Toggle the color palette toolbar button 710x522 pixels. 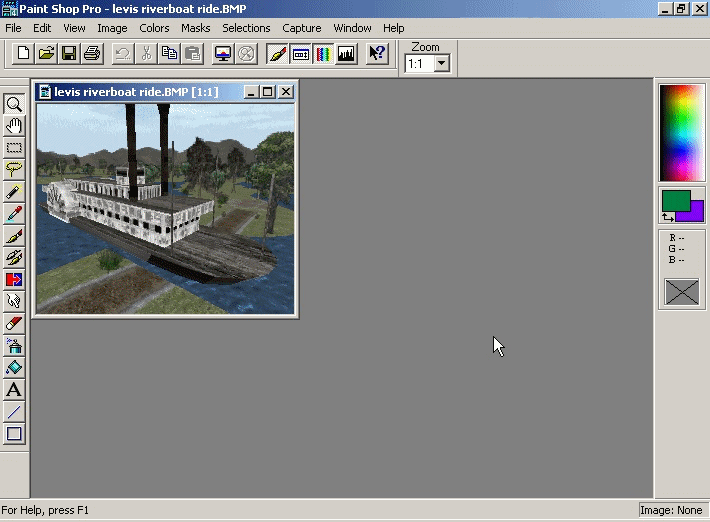point(323,53)
